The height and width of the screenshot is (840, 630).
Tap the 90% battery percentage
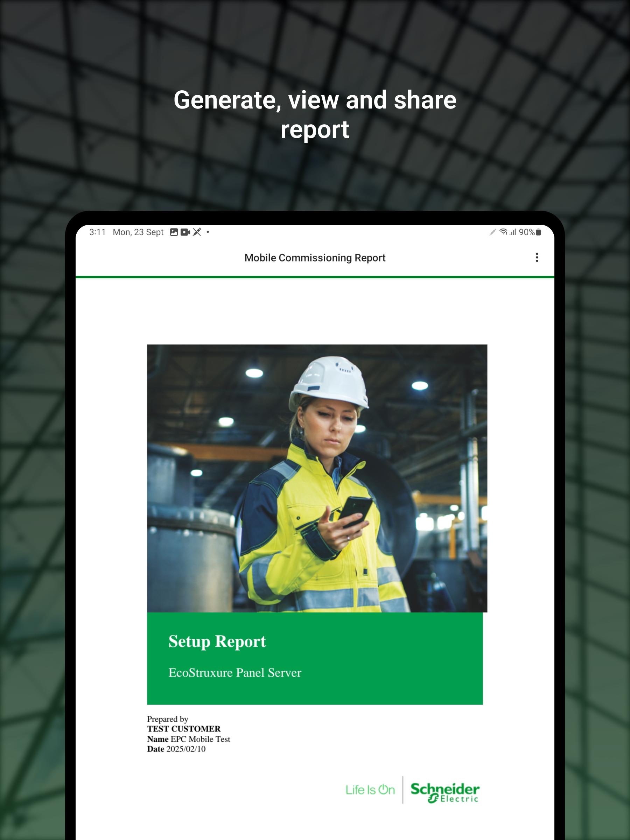tap(527, 232)
